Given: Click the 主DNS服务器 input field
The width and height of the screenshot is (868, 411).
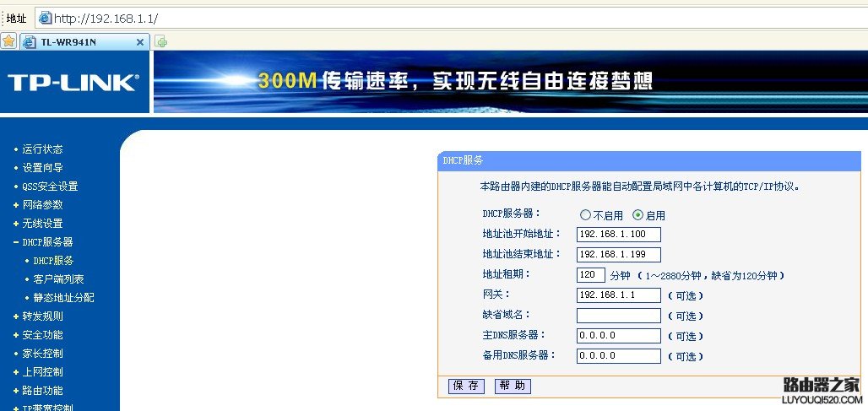Looking at the screenshot, I should point(618,336).
